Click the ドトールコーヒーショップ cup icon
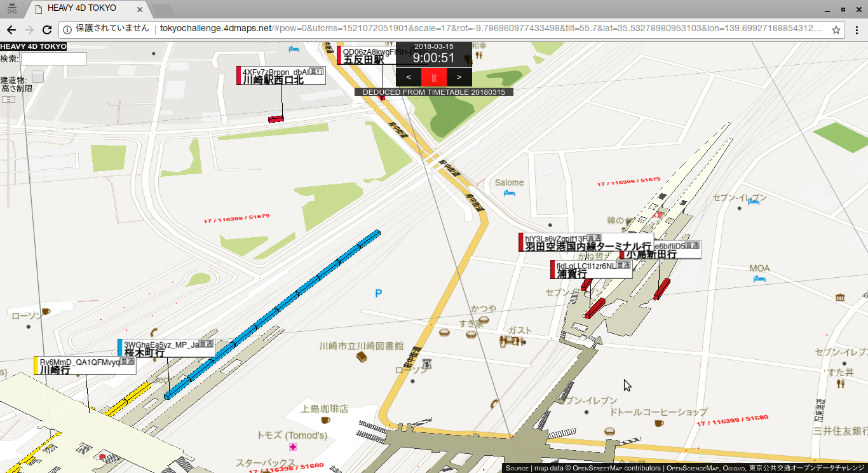The height and width of the screenshot is (473, 868). [659, 423]
